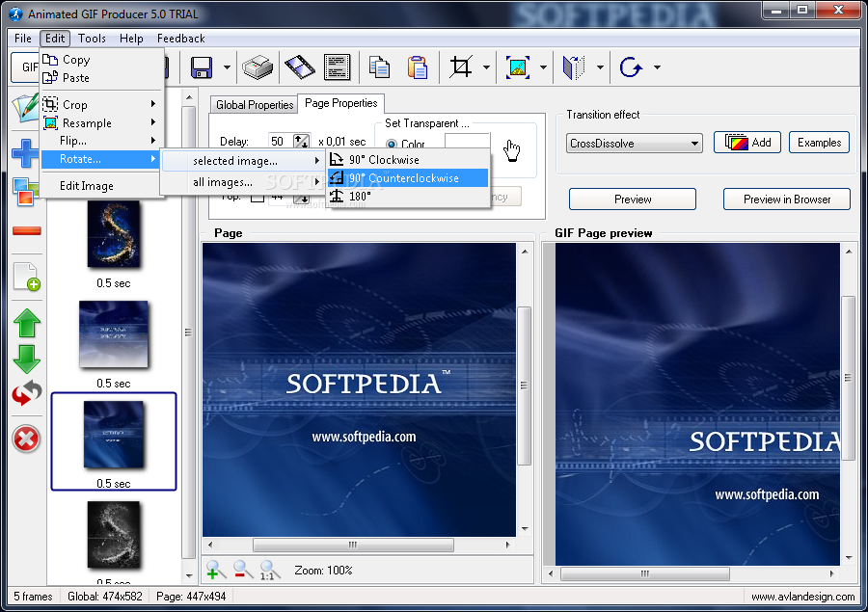Viewport: 868px width, 612px height.
Task: Click the scanner icon in toolbar
Action: coord(258,67)
